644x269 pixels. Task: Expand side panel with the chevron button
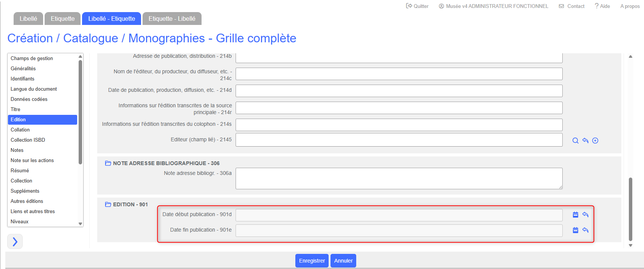(15, 241)
